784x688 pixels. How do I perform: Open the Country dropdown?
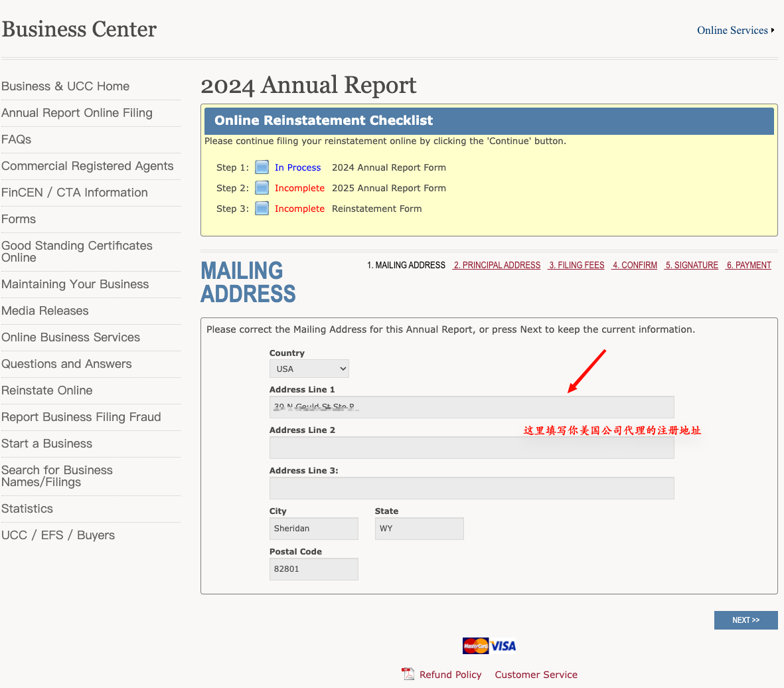coord(309,369)
